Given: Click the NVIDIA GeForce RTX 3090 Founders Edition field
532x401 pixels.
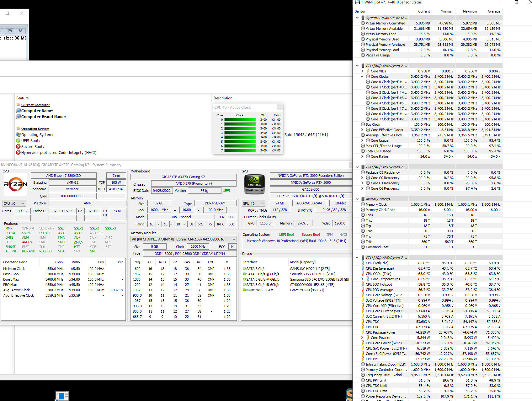Looking at the screenshot, I should point(311,176).
